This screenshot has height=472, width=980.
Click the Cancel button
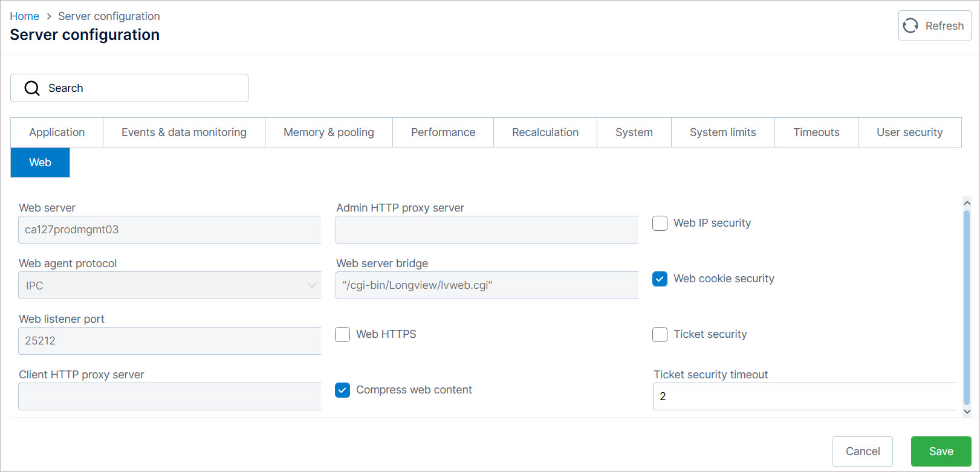click(x=863, y=451)
